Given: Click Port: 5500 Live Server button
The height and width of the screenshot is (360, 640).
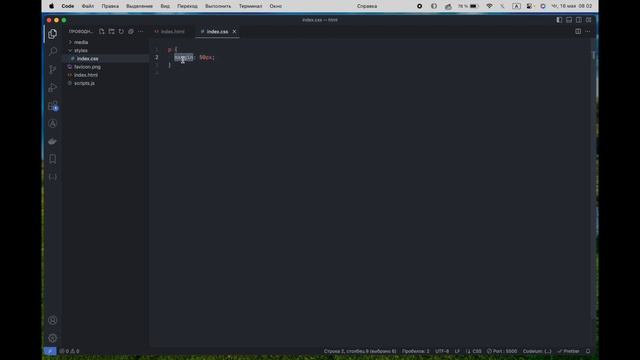Looking at the screenshot, I should (x=502, y=351).
